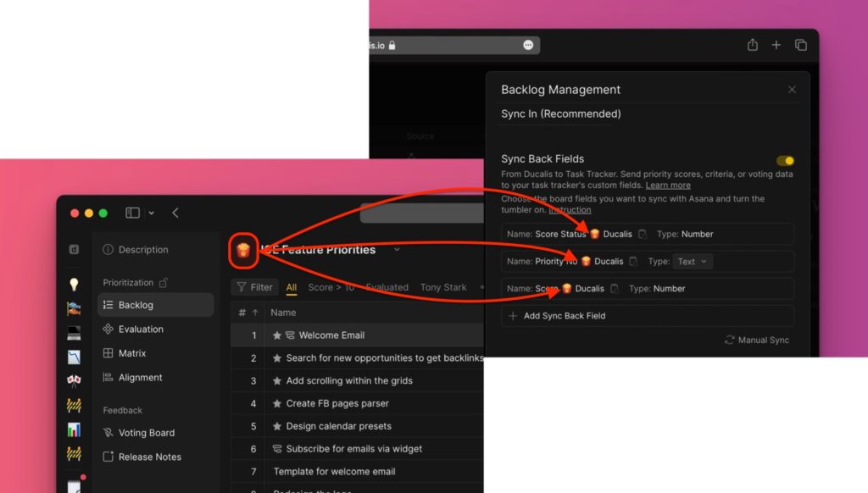
Task: Follow the Learn more link
Action: 668,186
